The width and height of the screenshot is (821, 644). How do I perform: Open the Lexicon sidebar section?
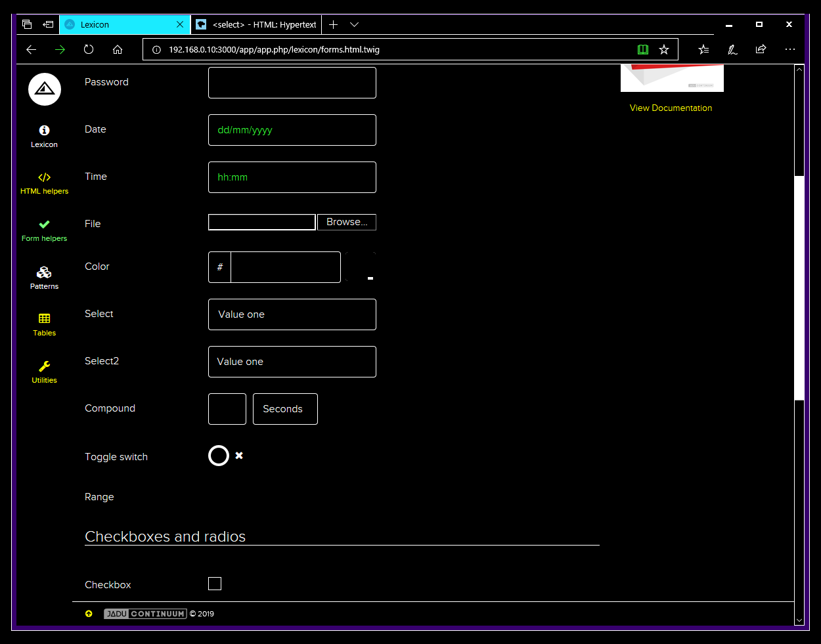click(44, 137)
